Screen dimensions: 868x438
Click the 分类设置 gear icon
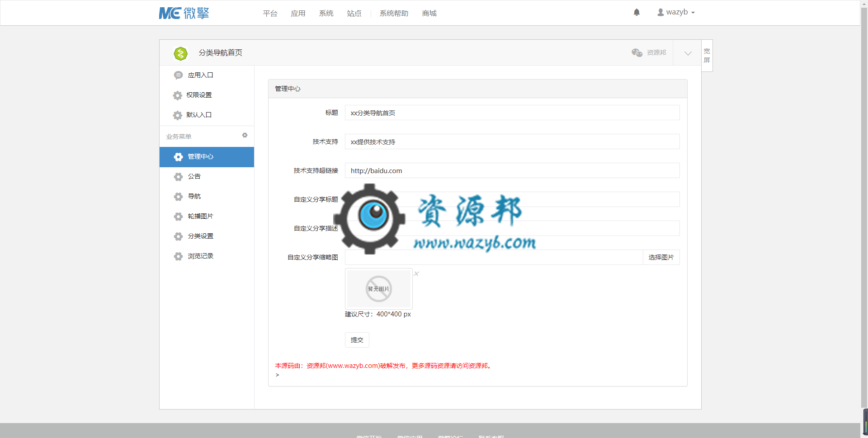[178, 236]
